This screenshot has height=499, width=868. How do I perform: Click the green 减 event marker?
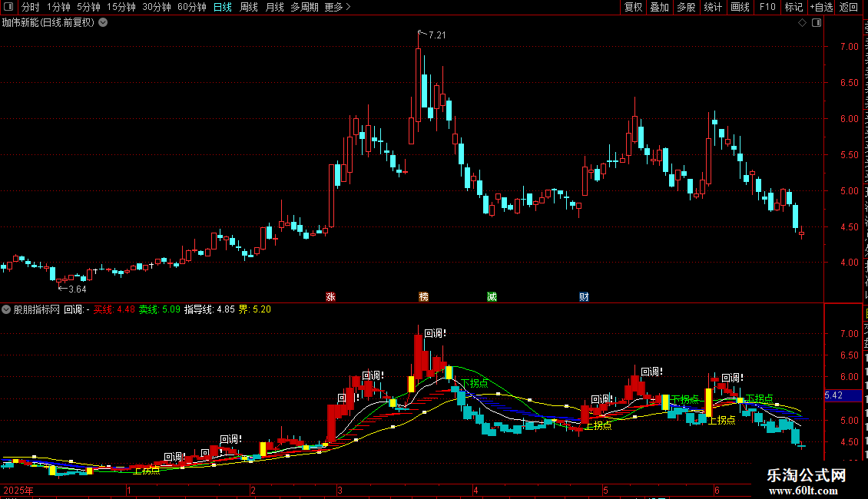492,297
